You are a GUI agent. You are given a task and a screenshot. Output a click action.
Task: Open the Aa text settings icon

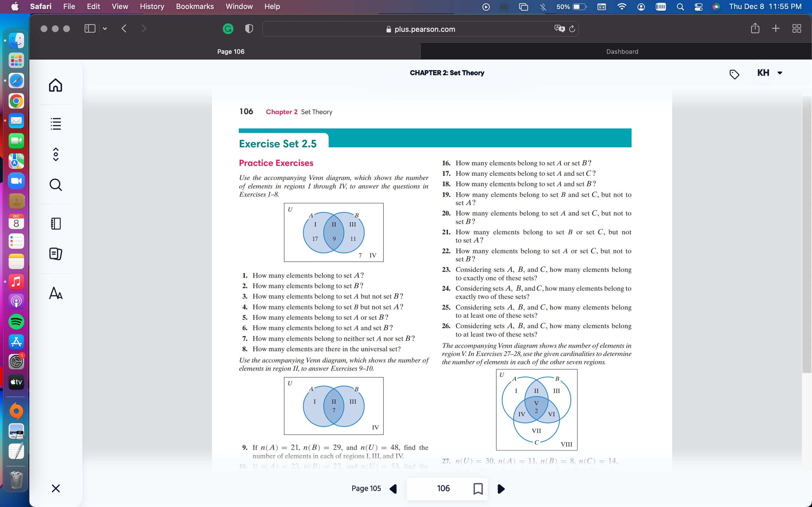coord(56,294)
